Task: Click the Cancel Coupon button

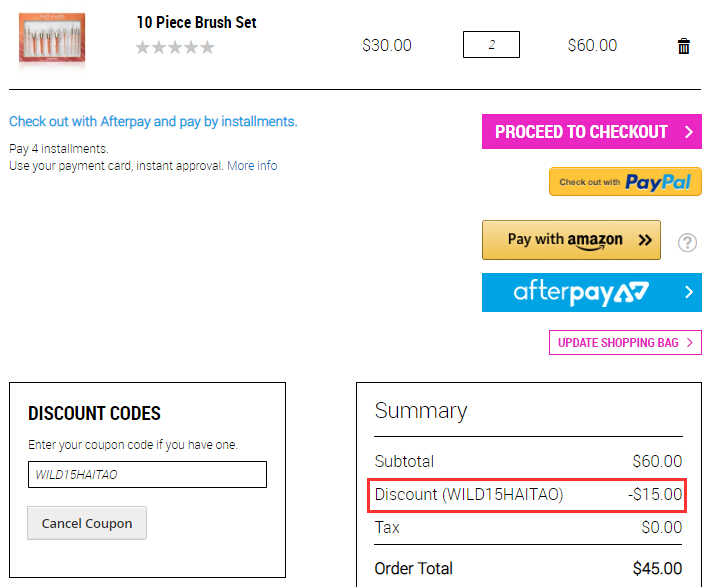Action: click(x=87, y=523)
